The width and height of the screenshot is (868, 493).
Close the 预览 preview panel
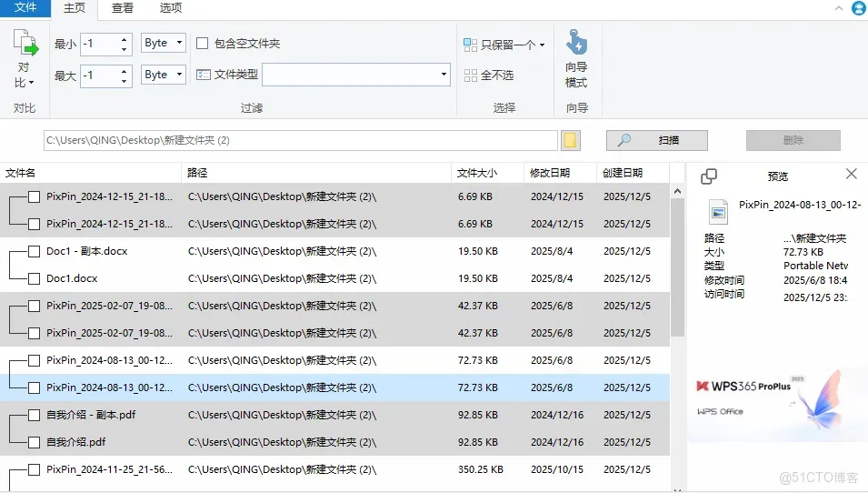852,174
